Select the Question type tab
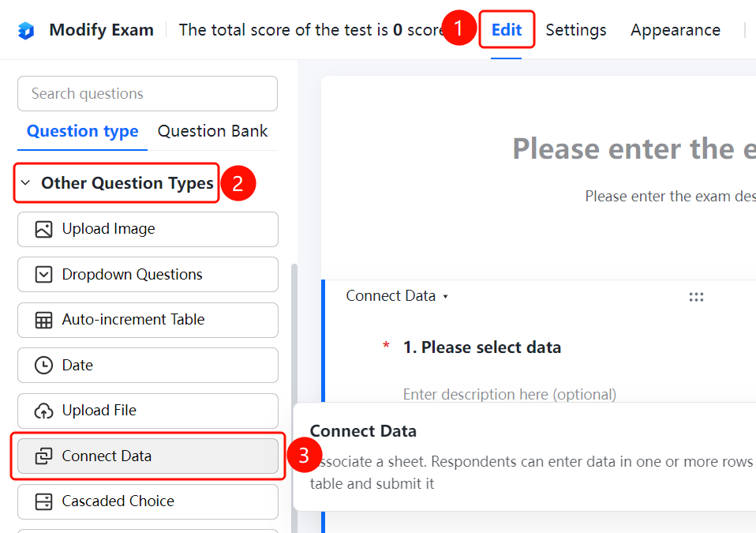This screenshot has width=756, height=533. tap(82, 131)
